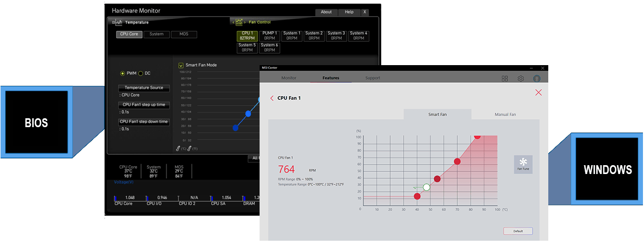644x248 pixels.
Task: Click the Temperature section icon in Hardware Monitor
Action: 118,22
